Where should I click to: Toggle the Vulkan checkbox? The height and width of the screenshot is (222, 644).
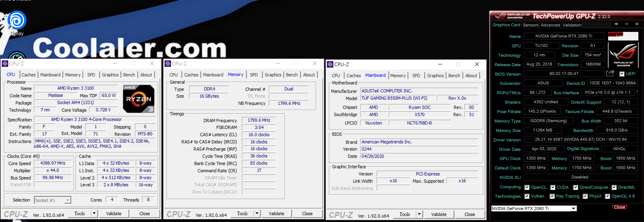[527, 196]
